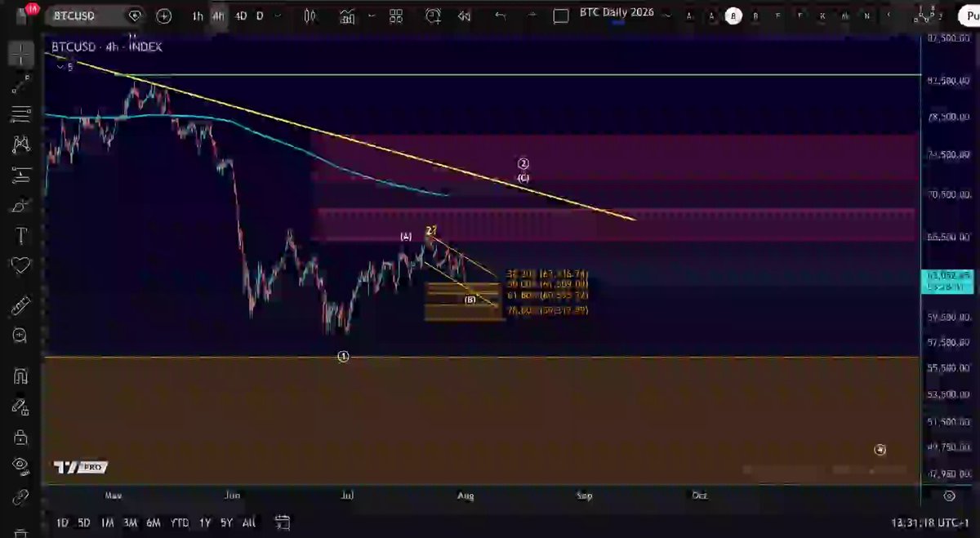Image resolution: width=980 pixels, height=538 pixels.
Task: Open the BTC Daily 2026 layout menu
Action: [x=615, y=13]
